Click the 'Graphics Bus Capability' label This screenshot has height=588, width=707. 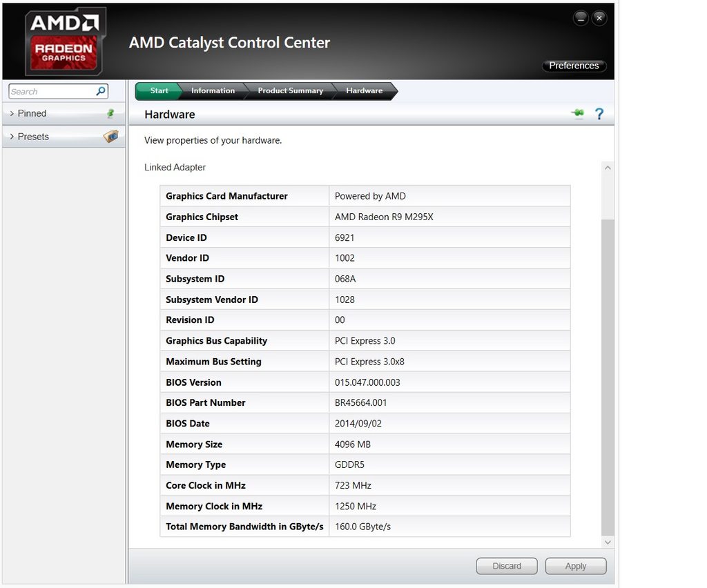coord(216,341)
